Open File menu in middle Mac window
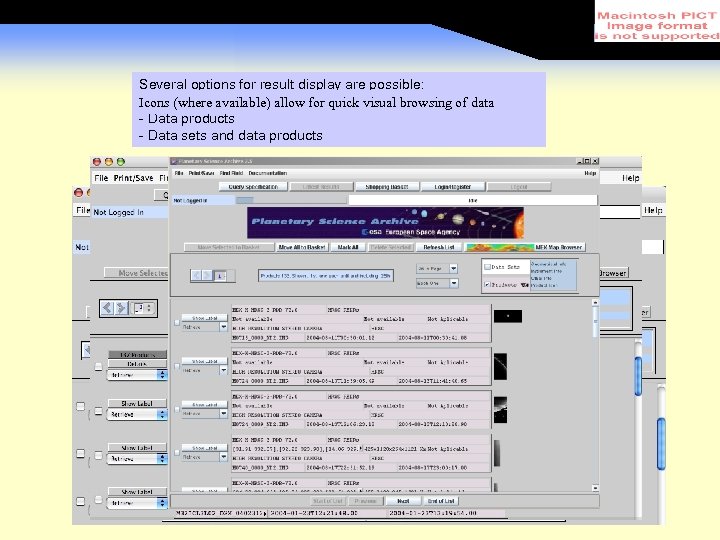720x540 pixels. pyautogui.click(x=101, y=178)
